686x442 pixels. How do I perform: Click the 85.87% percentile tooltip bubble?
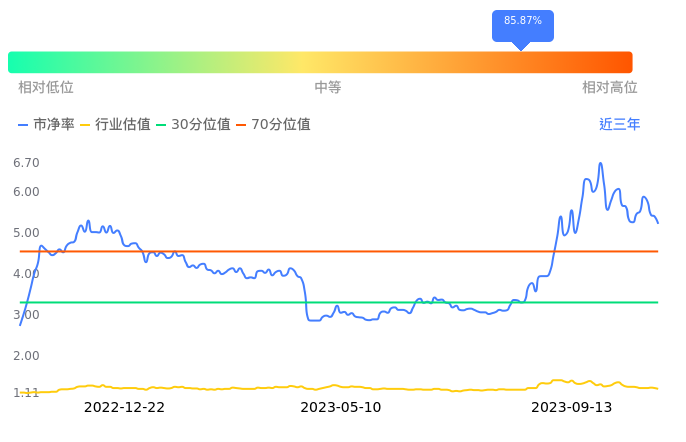(522, 22)
